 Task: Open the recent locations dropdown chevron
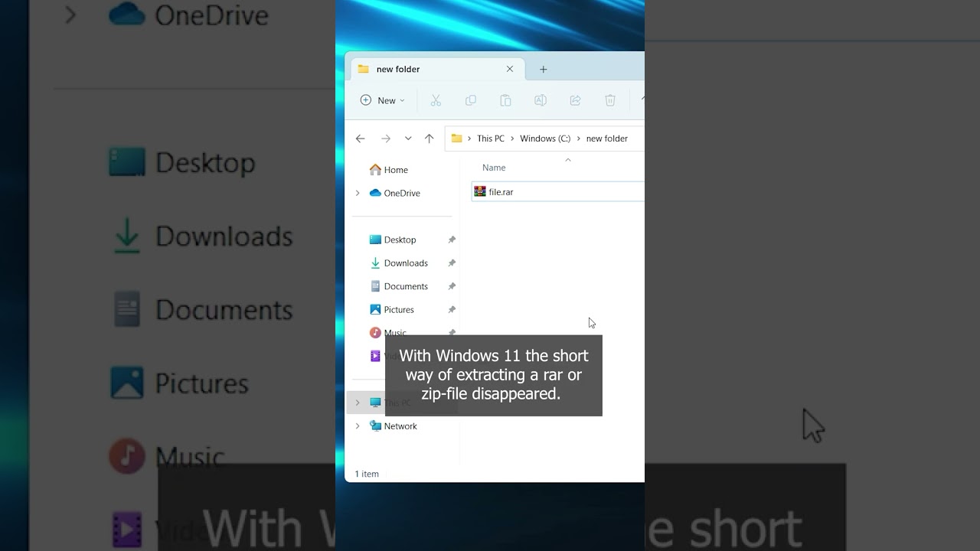click(408, 139)
